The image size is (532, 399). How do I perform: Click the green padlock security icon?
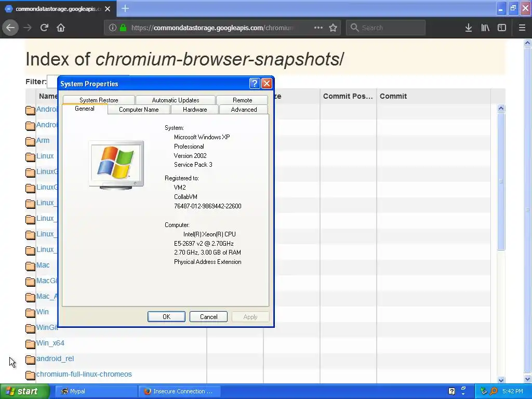123,28
